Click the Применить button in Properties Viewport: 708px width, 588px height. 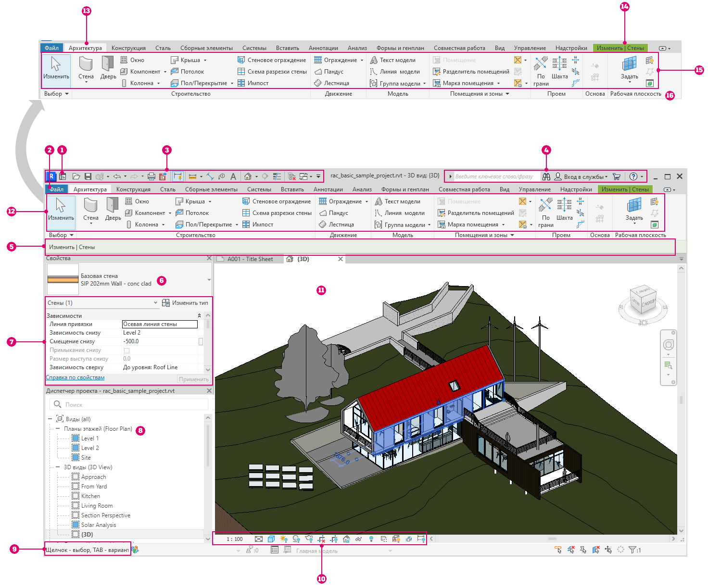(x=194, y=379)
